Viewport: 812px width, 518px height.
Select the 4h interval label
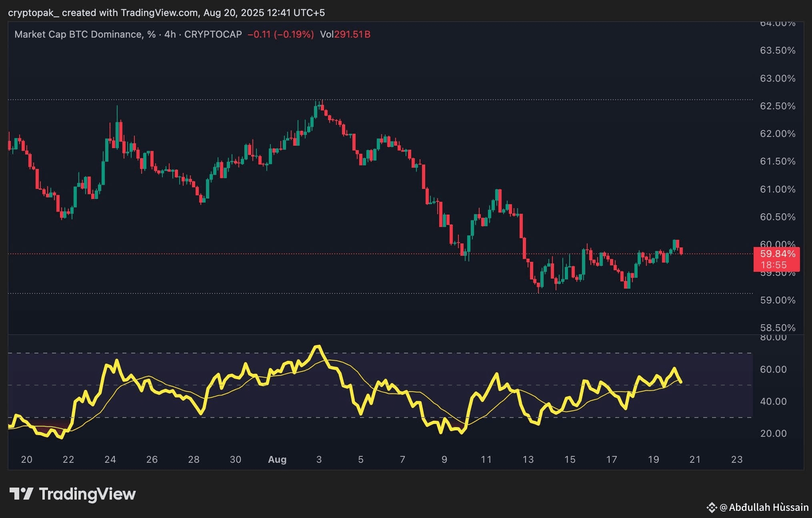tap(170, 34)
